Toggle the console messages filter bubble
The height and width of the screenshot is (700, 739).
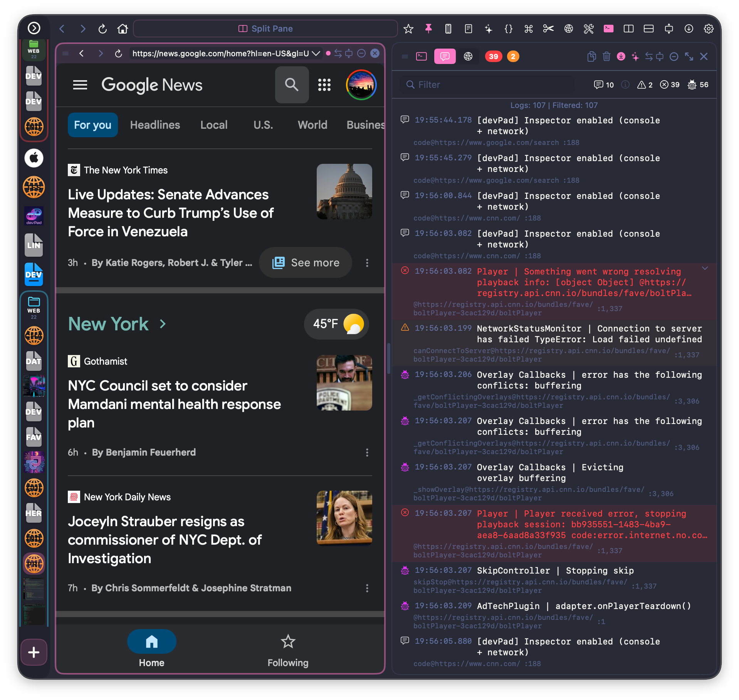pos(445,56)
